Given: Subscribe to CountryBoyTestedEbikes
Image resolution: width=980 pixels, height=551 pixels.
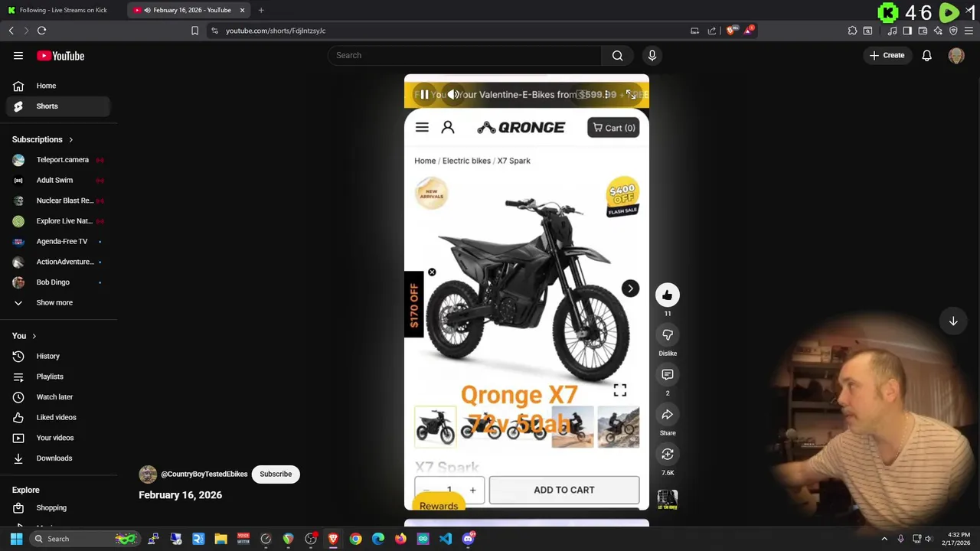Looking at the screenshot, I should pyautogui.click(x=276, y=474).
